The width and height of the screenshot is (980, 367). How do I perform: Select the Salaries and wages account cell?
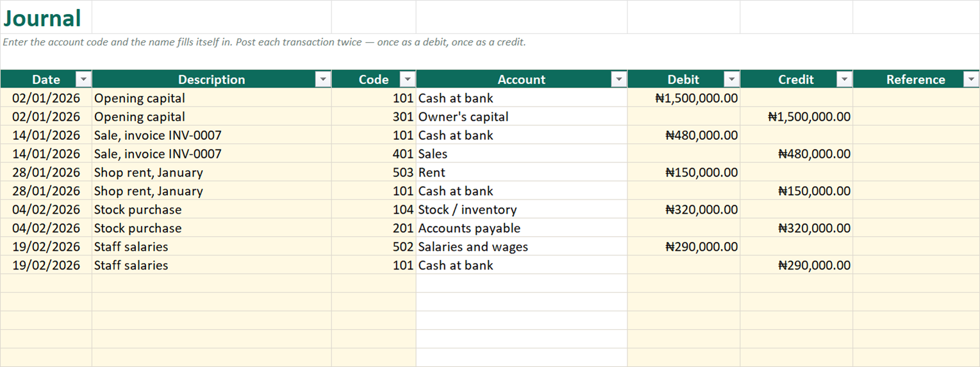pos(522,247)
